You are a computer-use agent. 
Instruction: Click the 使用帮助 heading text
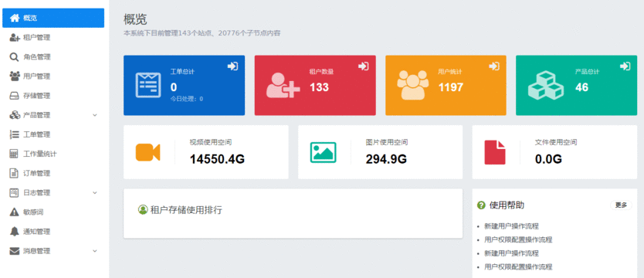point(507,205)
